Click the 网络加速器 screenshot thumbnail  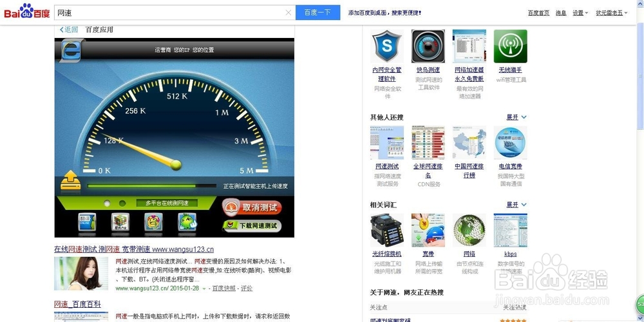[469, 46]
